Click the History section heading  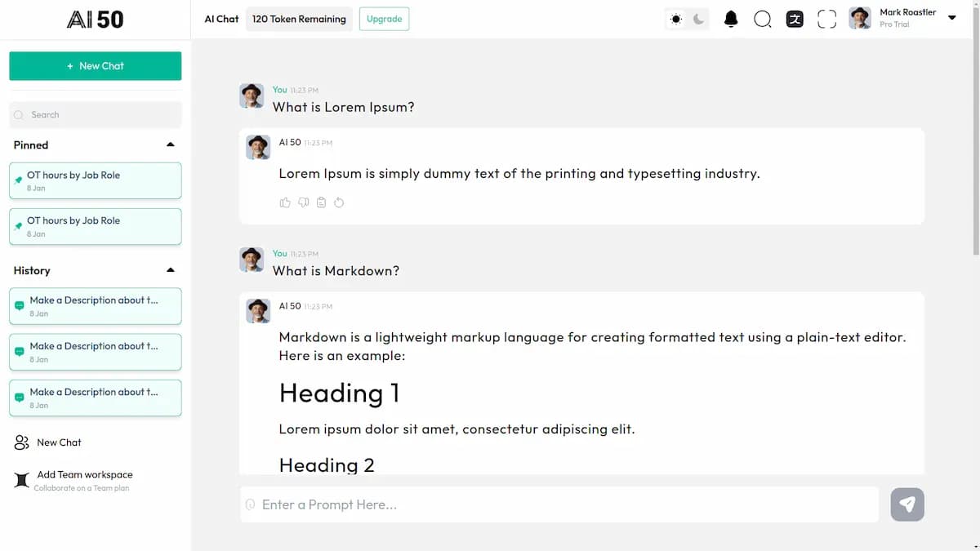click(x=32, y=271)
